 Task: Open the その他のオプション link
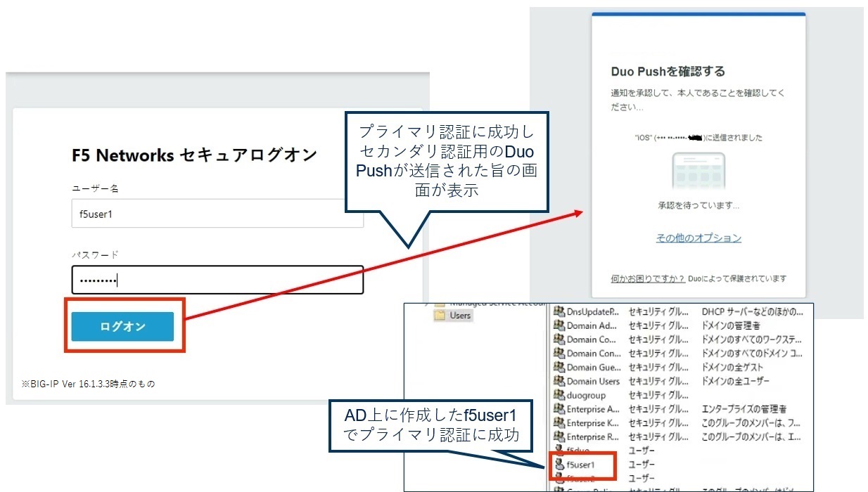pyautogui.click(x=698, y=238)
